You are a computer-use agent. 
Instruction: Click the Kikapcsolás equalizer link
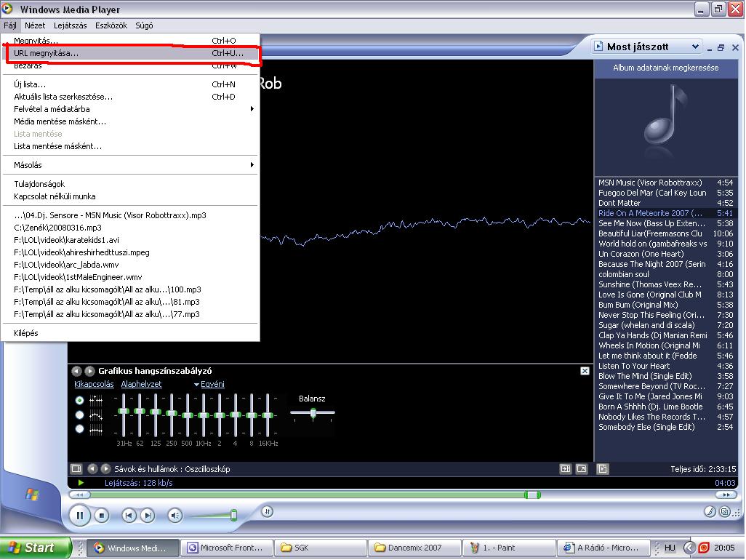click(x=94, y=384)
